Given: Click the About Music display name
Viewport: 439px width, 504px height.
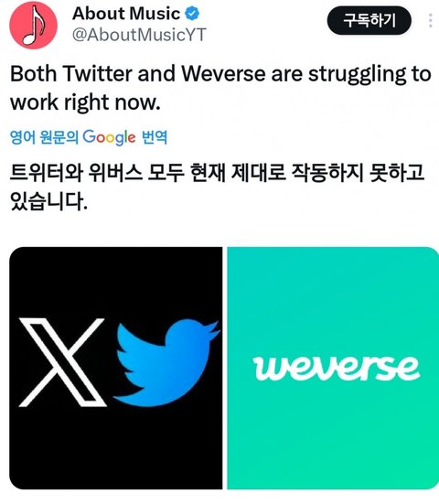Looking at the screenshot, I should click(x=126, y=14).
